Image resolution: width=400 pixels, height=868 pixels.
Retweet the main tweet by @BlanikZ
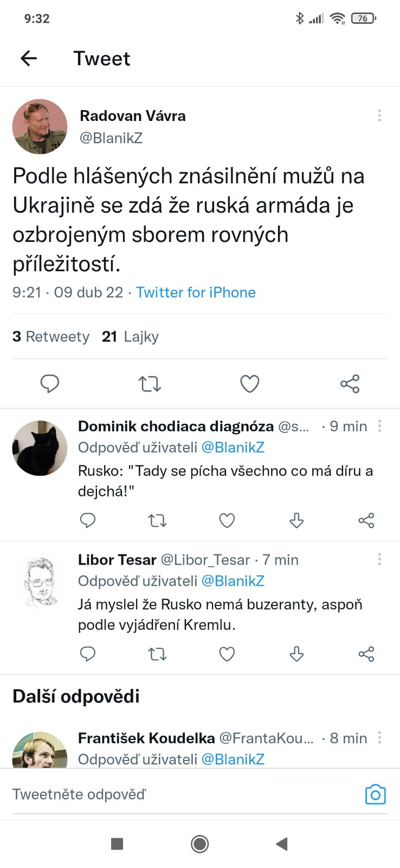tap(150, 384)
